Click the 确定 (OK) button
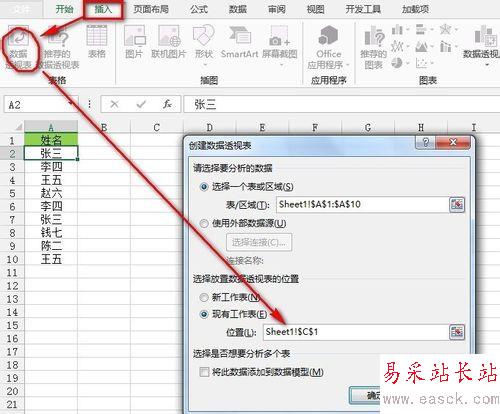 [x=365, y=396]
